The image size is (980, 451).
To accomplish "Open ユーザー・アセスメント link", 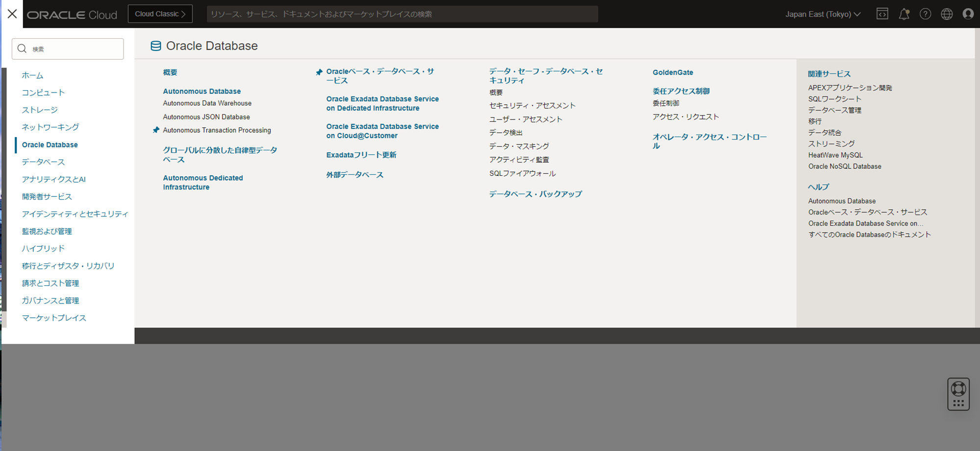I will coord(526,119).
